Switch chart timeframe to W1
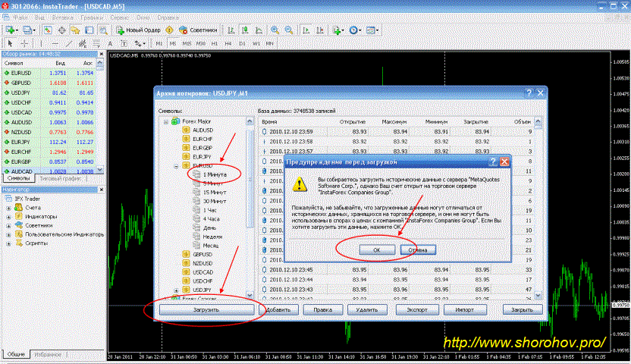This screenshot has height=364, width=631. [x=256, y=43]
